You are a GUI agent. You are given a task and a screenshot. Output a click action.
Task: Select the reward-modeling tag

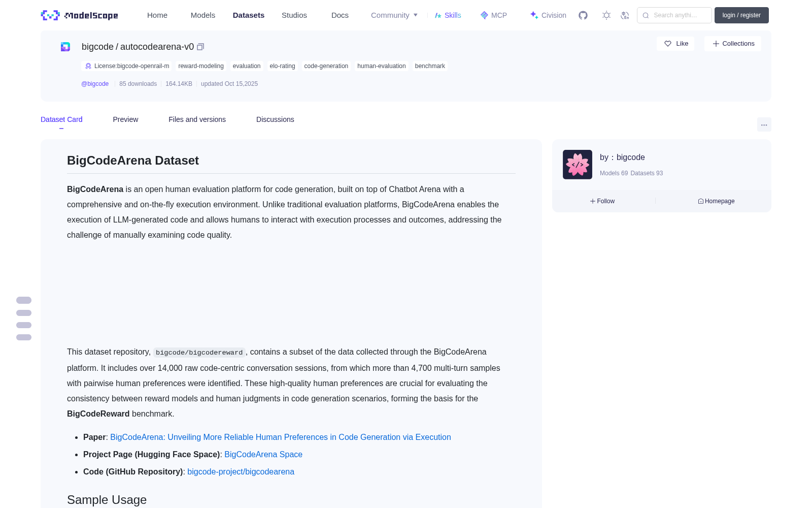201,66
